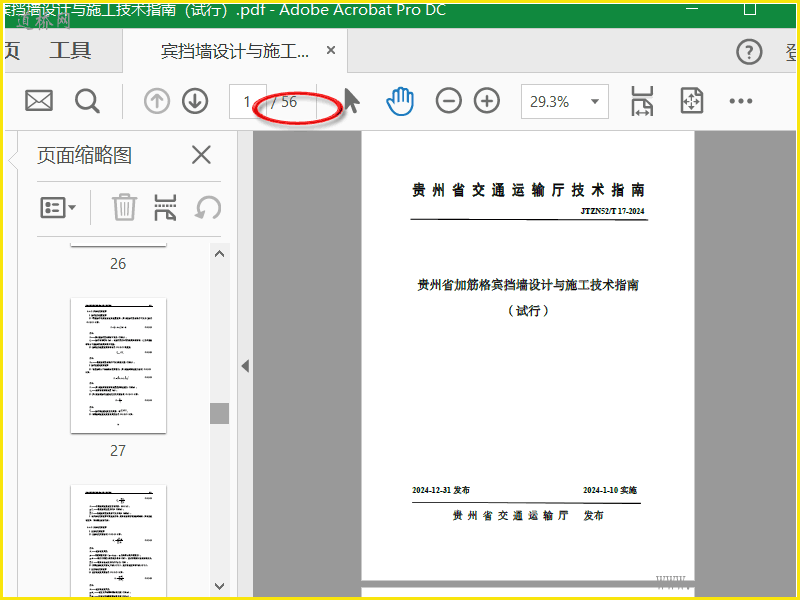The width and height of the screenshot is (800, 600).
Task: Click the page number input field
Action: click(x=247, y=102)
